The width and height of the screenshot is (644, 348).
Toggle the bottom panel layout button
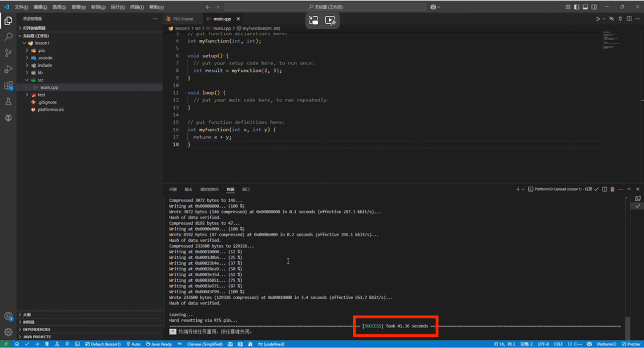pos(586,7)
